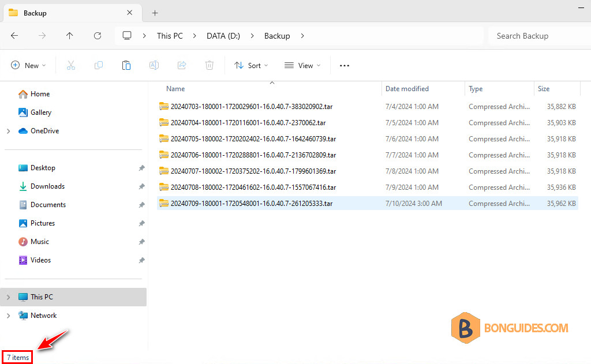
Task: Close the Backup tab
Action: (130, 13)
